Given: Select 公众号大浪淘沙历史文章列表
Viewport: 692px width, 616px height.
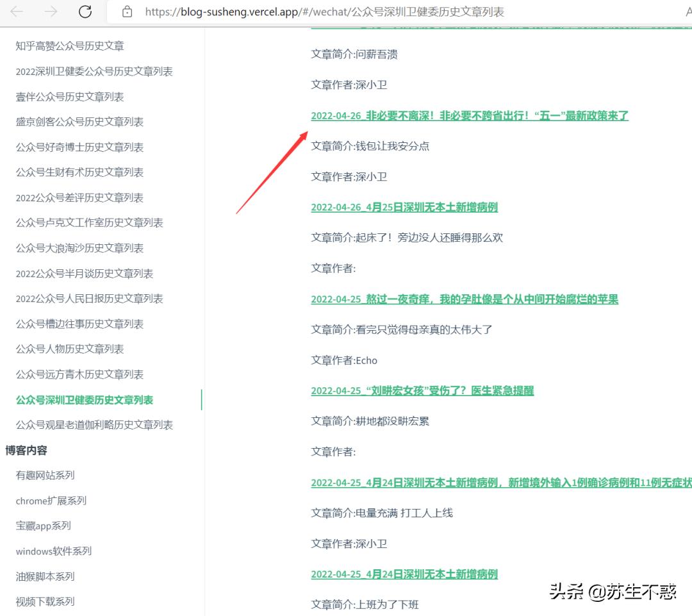Looking at the screenshot, I should (x=79, y=248).
